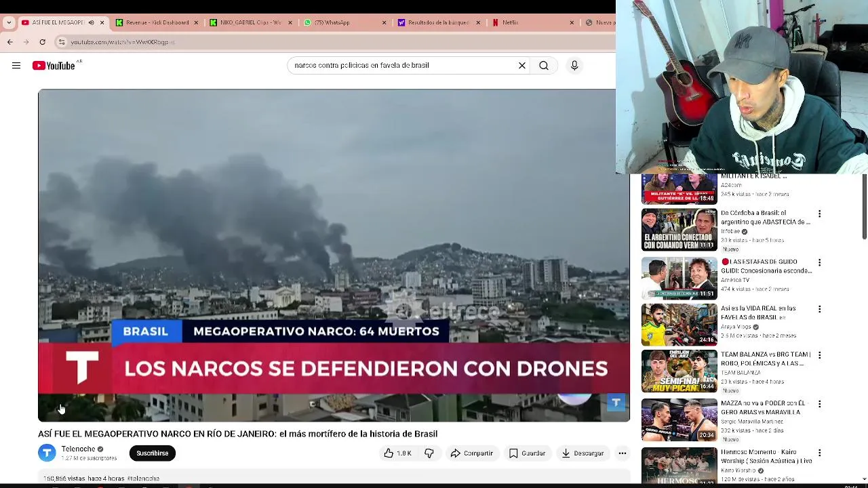Like the video with thumbs up
Image resolution: width=868 pixels, height=488 pixels.
pos(397,453)
